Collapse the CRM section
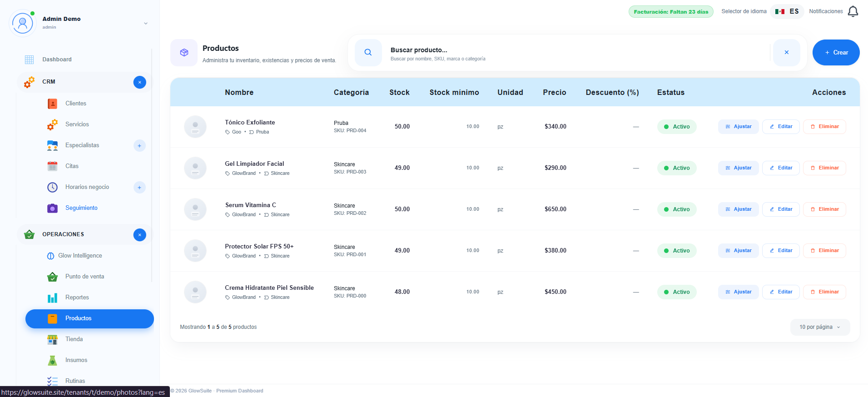The height and width of the screenshot is (397, 868). coord(140,82)
